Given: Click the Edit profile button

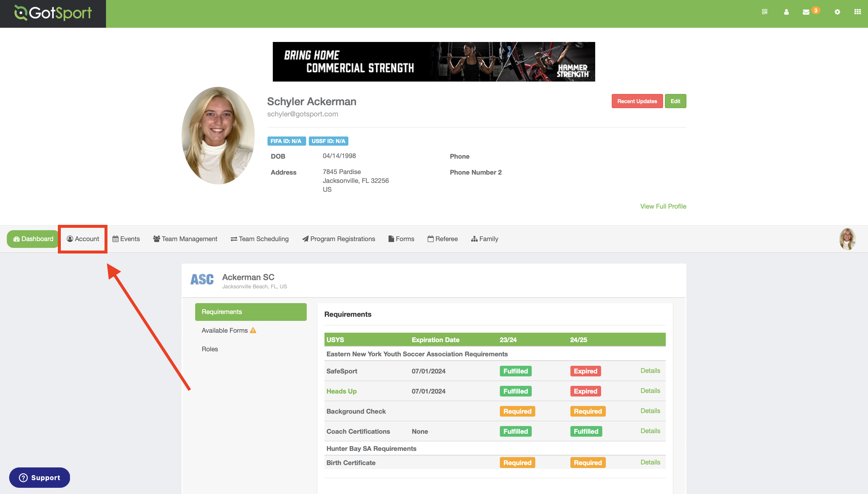Looking at the screenshot, I should click(676, 101).
